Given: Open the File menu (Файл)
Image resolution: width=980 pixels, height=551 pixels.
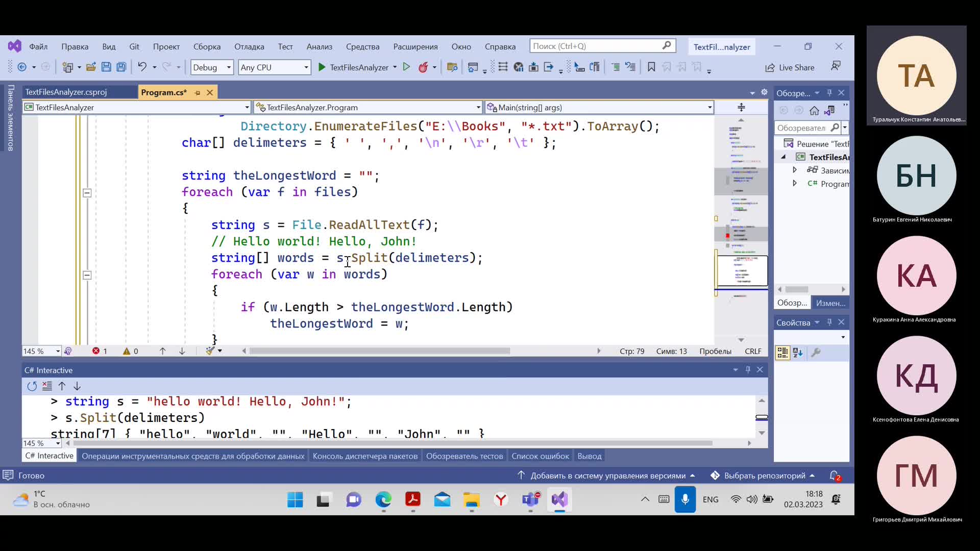Looking at the screenshot, I should point(38,46).
